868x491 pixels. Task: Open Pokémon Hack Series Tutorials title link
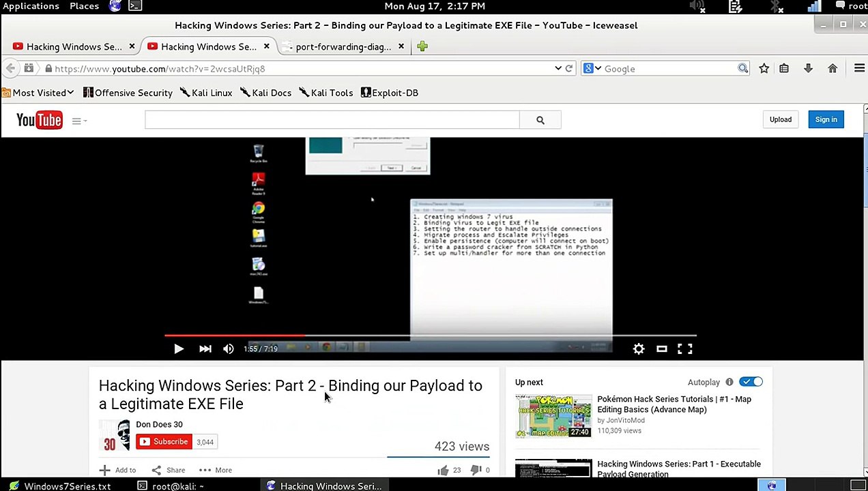click(x=674, y=404)
